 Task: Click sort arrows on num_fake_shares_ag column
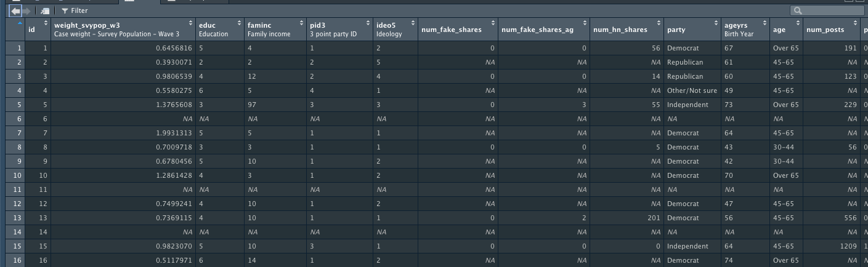(584, 23)
